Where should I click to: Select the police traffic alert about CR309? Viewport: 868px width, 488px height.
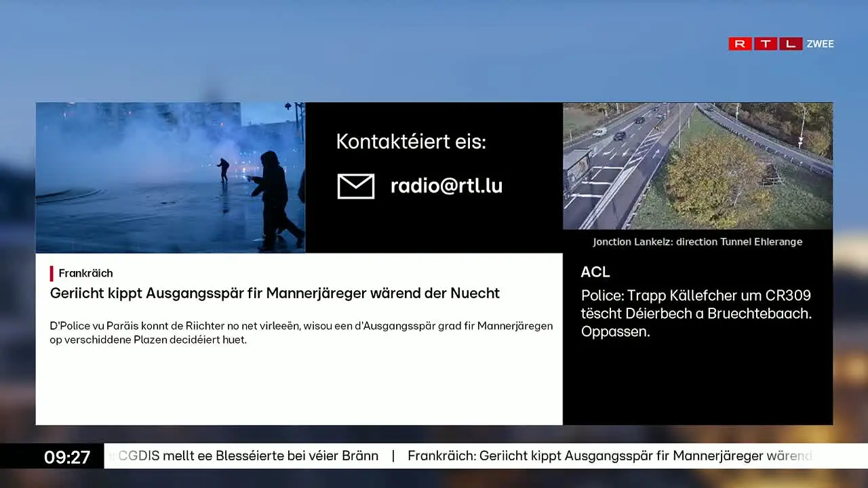696,314
